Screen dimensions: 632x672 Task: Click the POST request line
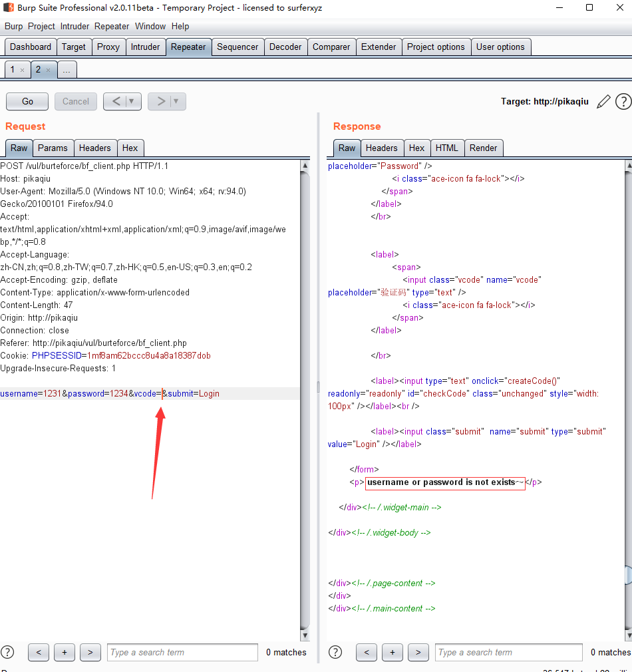coord(84,166)
